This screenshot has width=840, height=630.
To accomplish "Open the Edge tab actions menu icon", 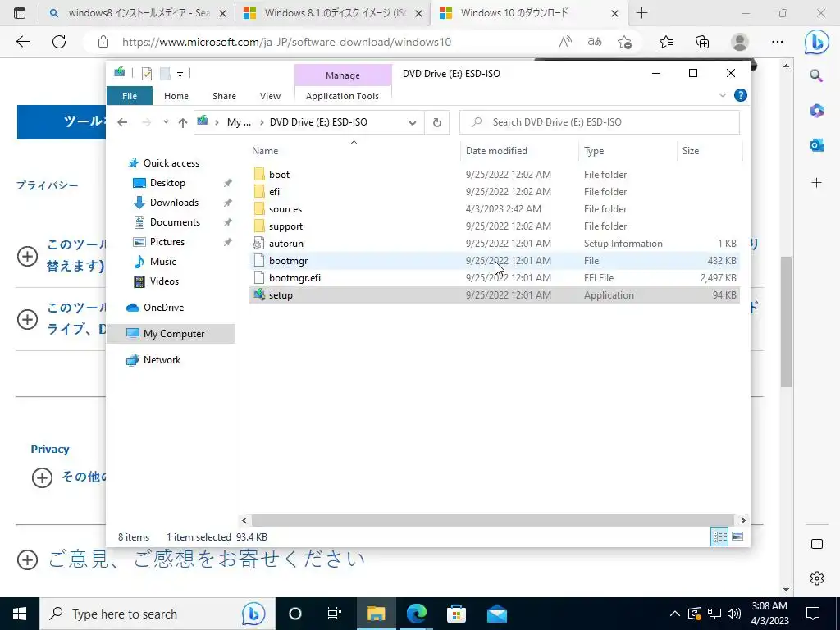I will pos(20,13).
